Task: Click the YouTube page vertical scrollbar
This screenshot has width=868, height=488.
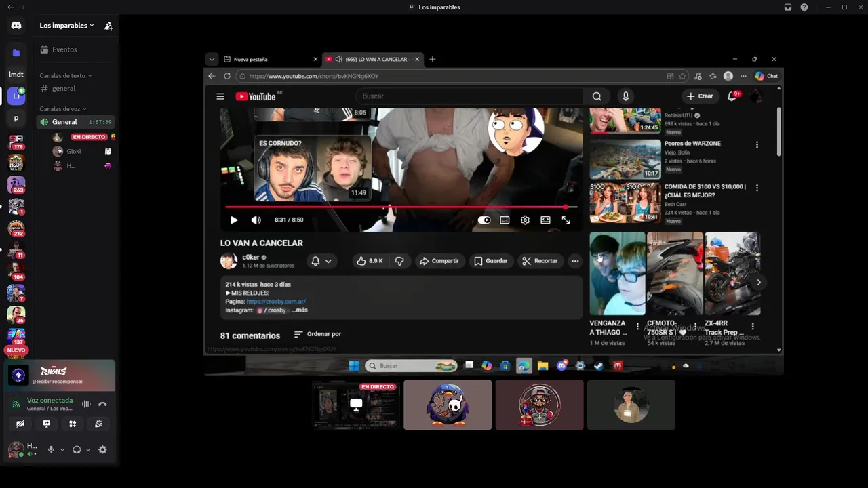Action: [778, 131]
